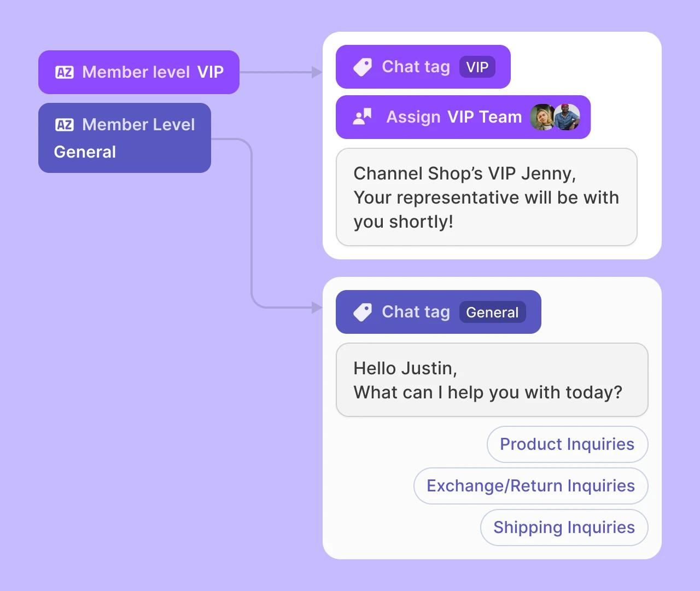Choose the Shipping Inquiries quick reply

coord(564,528)
